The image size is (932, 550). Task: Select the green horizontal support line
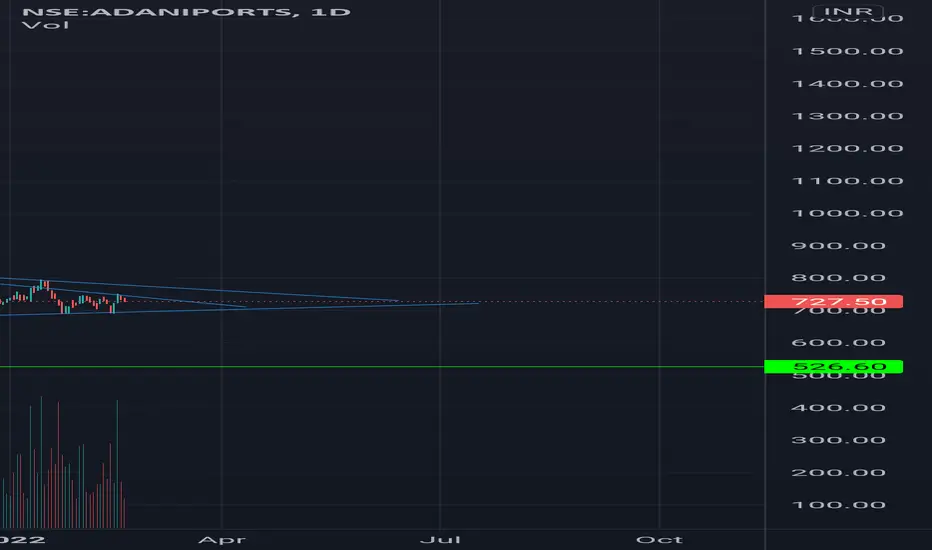(x=382, y=366)
